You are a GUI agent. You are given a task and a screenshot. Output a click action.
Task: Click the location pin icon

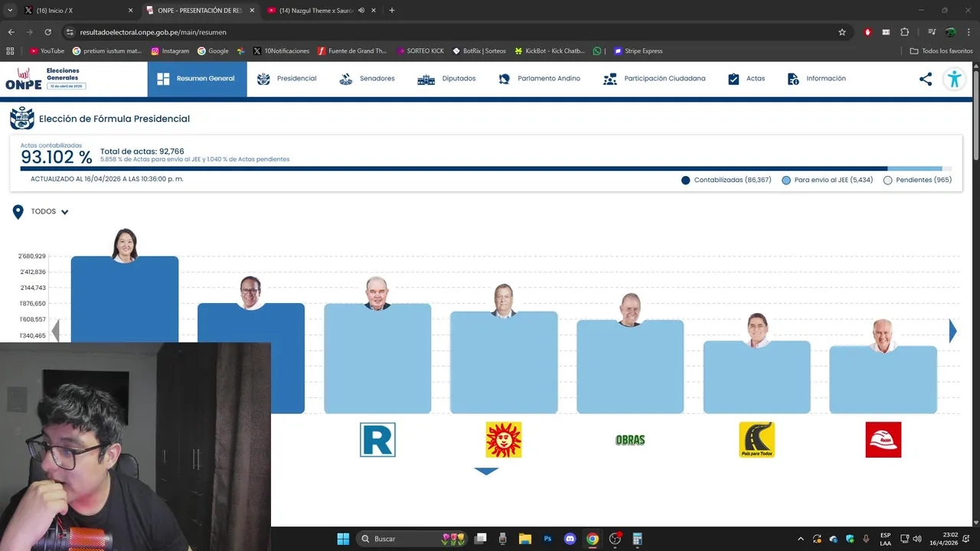point(18,212)
